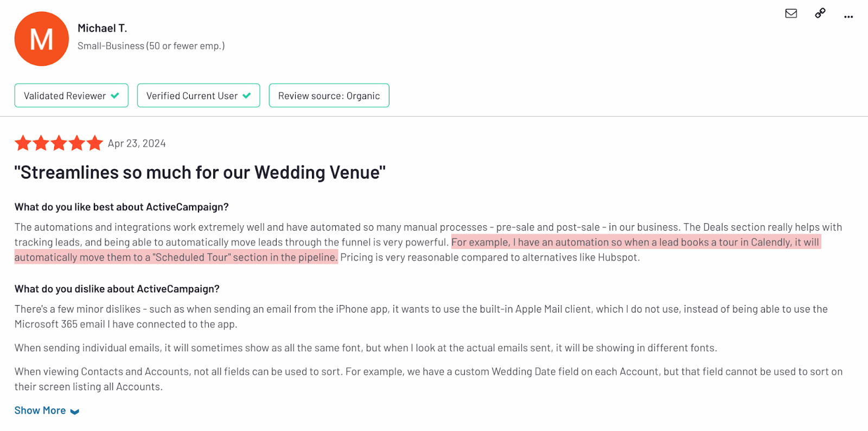Click the Apr 23, 2024 review date

click(137, 143)
